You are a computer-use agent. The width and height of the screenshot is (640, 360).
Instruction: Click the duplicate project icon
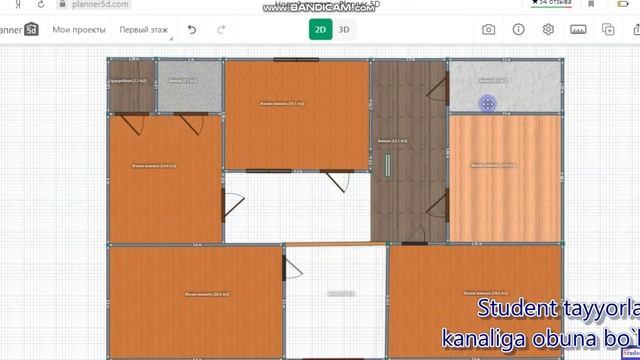click(x=608, y=29)
